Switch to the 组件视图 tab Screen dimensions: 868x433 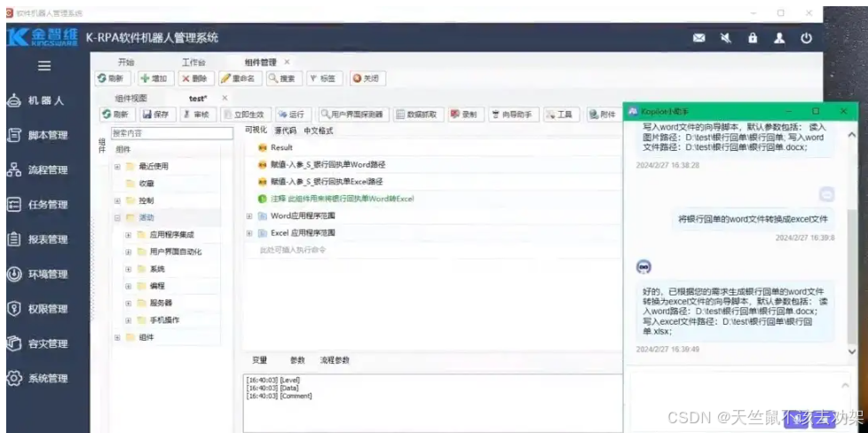131,98
